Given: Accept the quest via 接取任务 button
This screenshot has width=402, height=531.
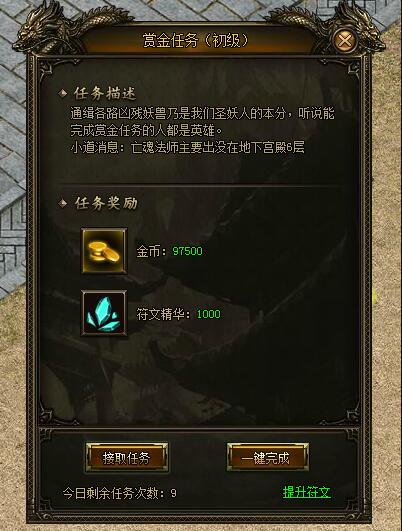Looking at the screenshot, I should coord(127,458).
